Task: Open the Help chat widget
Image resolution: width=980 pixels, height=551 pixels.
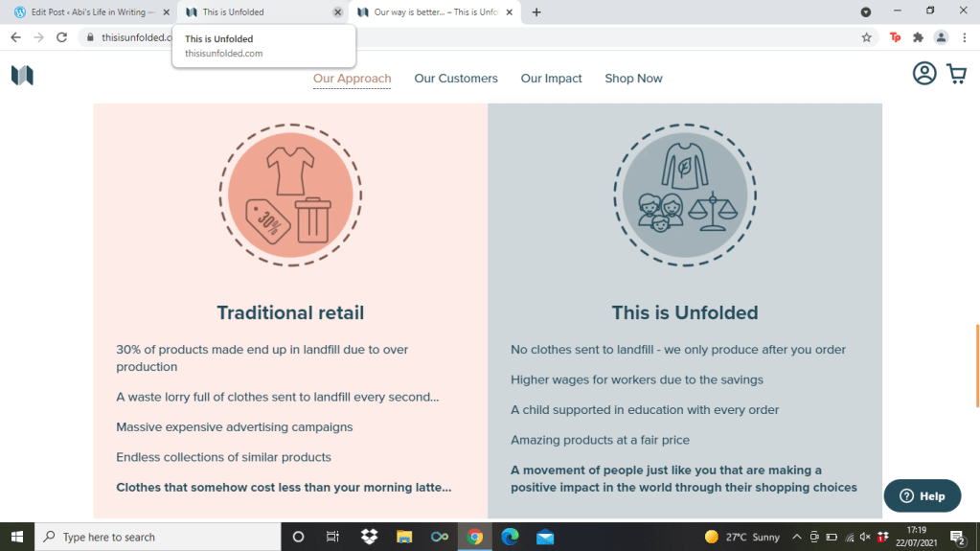Action: pyautogui.click(x=922, y=495)
